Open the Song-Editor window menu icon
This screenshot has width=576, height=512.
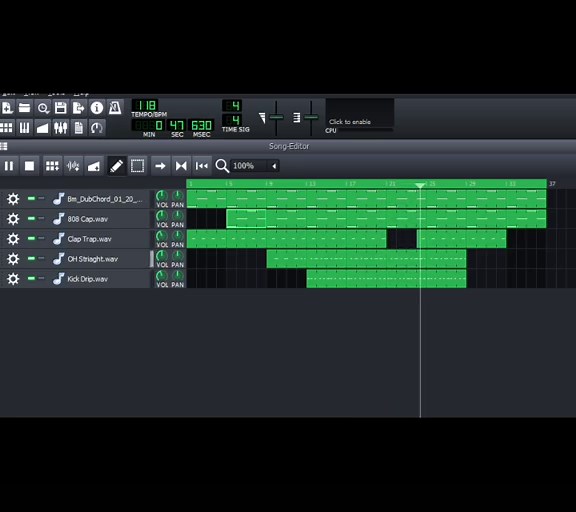4,146
